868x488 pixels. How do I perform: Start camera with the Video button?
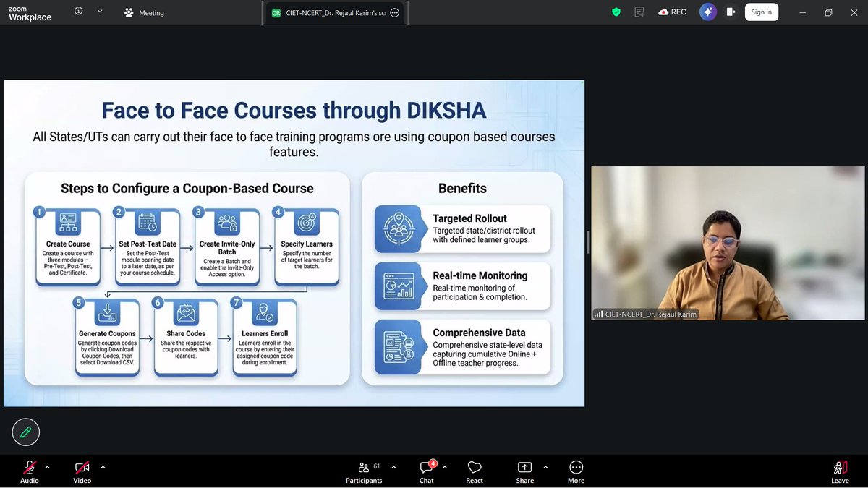tap(82, 471)
